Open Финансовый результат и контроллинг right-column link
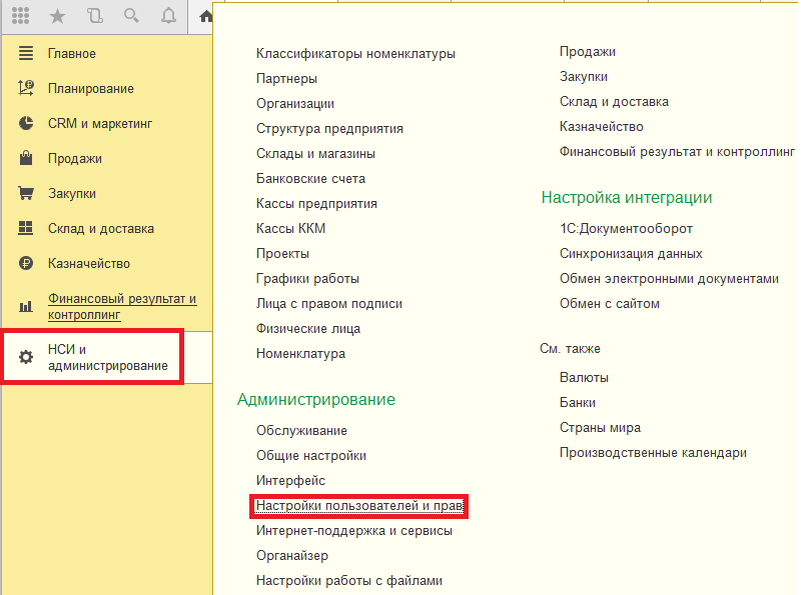The width and height of the screenshot is (801, 595). pyautogui.click(x=677, y=152)
